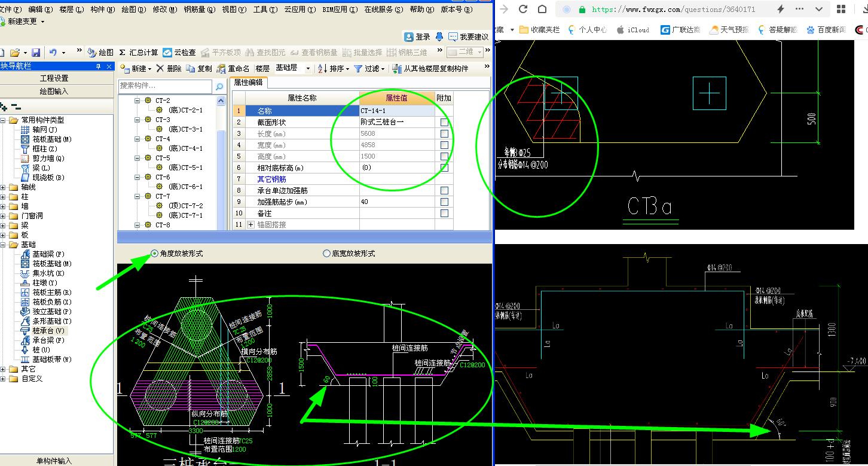
Task: Check 附加 box for 长度(mm) row
Action: pos(444,133)
